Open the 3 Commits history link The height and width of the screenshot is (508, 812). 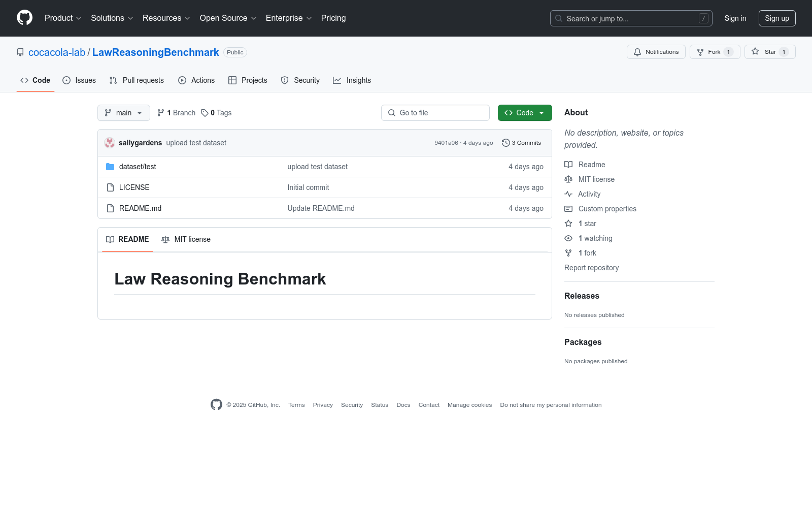(521, 143)
